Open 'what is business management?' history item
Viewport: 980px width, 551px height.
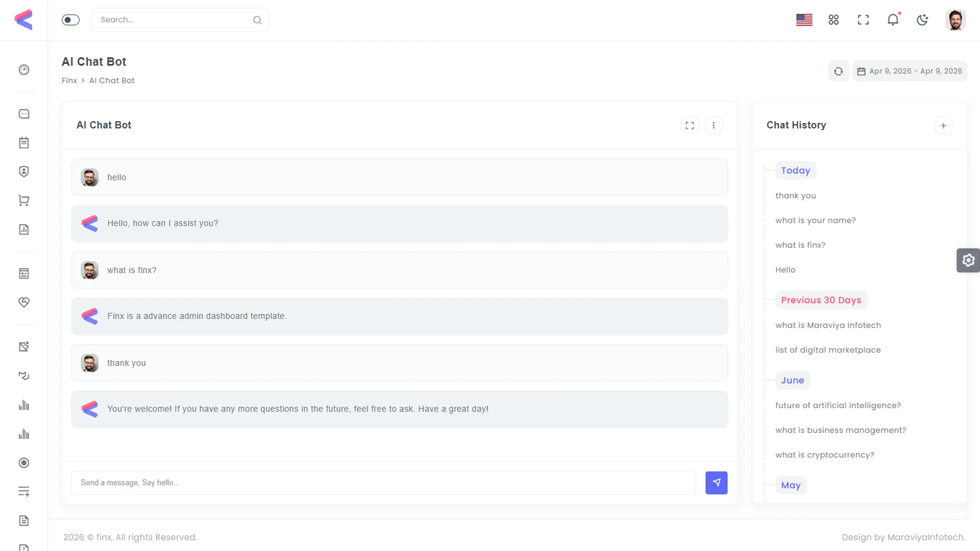(x=841, y=430)
